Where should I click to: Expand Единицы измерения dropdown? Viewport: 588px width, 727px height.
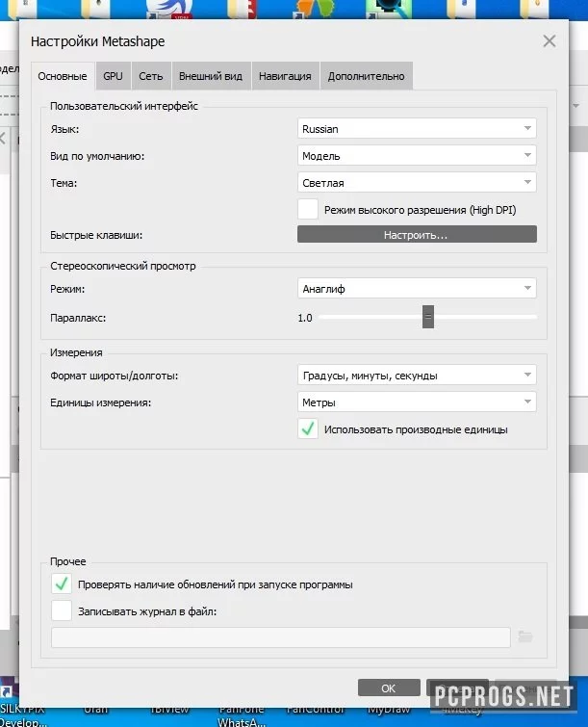tap(417, 402)
